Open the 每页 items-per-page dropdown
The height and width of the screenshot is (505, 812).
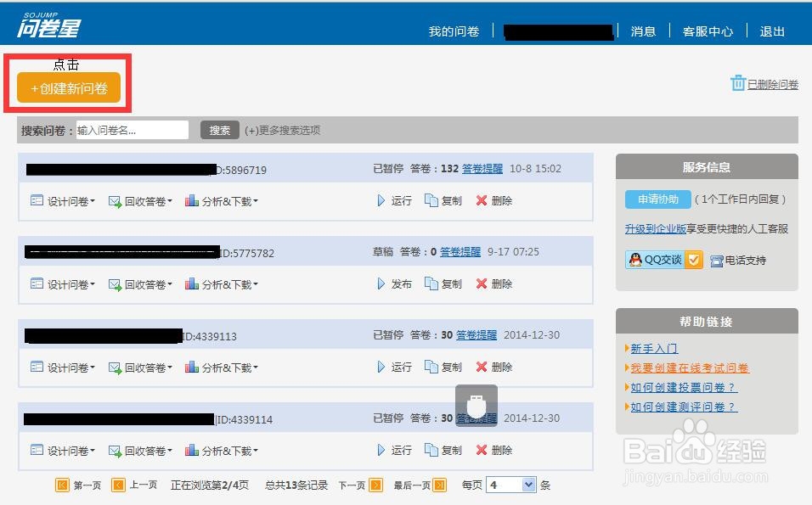tap(511, 485)
